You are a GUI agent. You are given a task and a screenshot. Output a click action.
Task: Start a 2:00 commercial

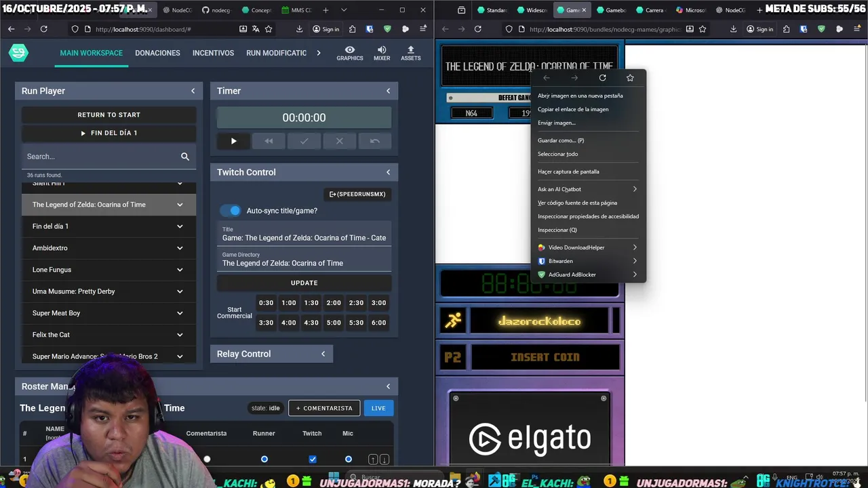coord(334,303)
